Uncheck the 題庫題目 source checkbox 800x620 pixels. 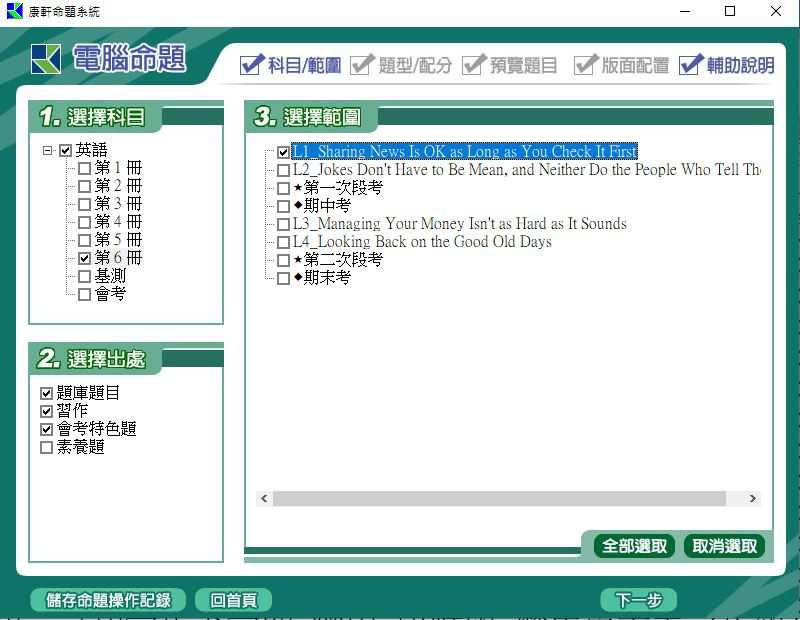(46, 393)
